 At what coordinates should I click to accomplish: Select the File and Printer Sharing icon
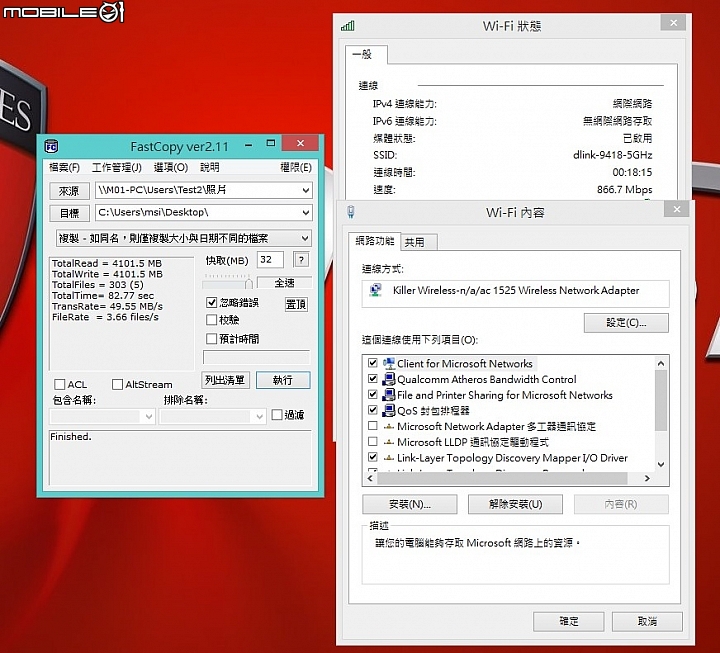pyautogui.click(x=389, y=395)
